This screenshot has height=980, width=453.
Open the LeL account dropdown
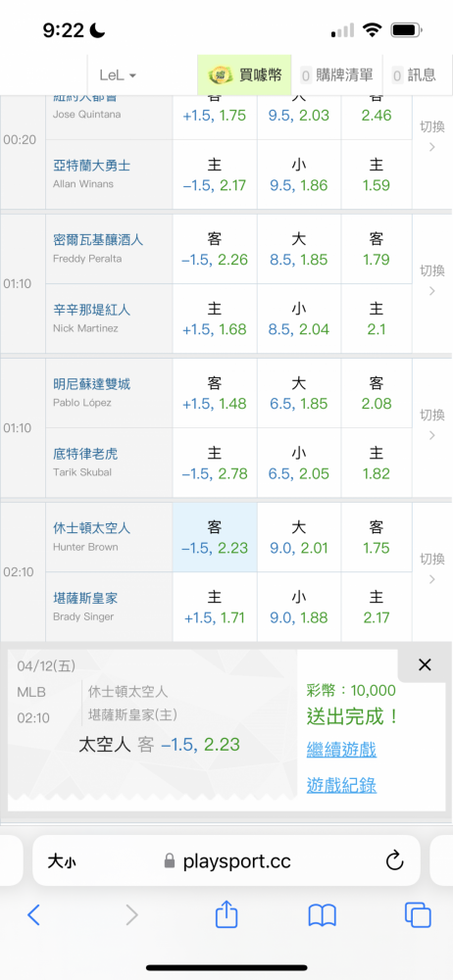pos(118,75)
